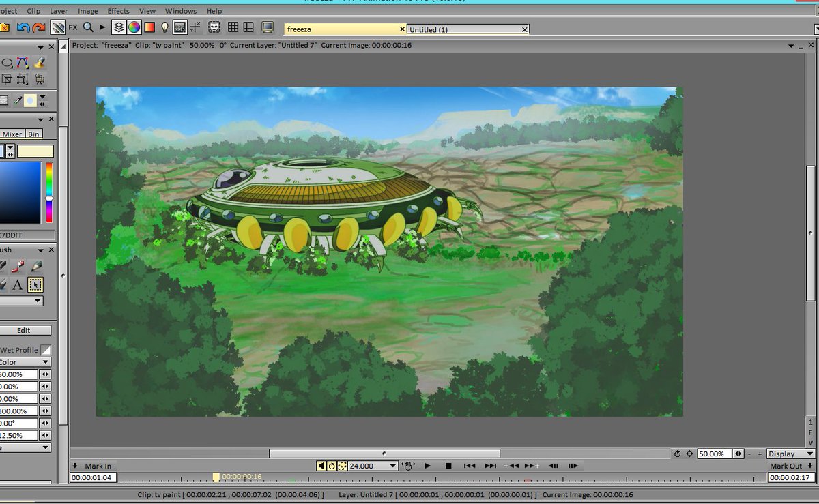
Task: Click the timeline current frame marker
Action: click(x=216, y=477)
